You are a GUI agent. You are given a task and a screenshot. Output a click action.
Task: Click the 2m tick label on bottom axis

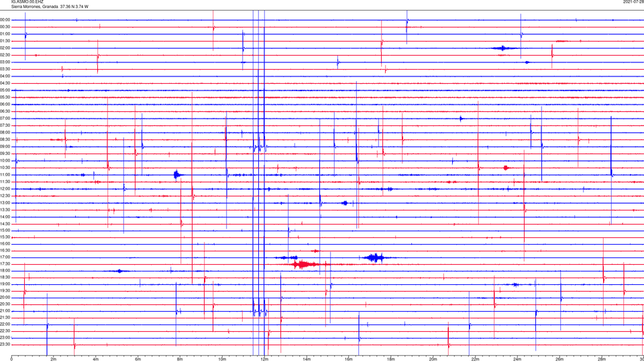(54, 359)
